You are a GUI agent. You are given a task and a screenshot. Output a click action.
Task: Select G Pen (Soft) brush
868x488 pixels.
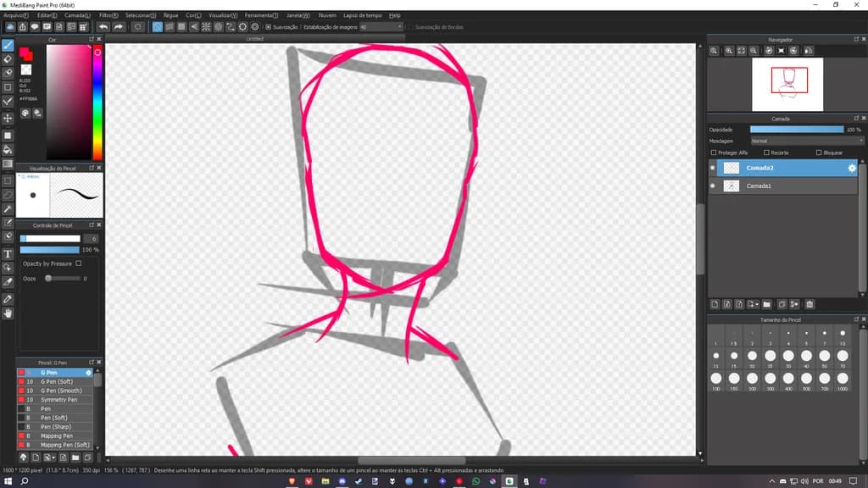[55, 382]
